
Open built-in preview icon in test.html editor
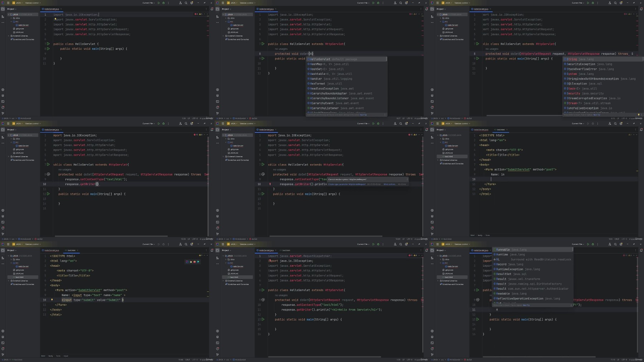point(187,262)
